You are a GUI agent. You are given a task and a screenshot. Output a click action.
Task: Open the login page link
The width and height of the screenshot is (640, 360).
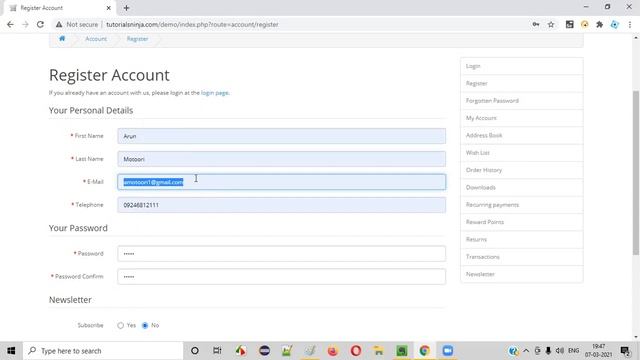click(x=215, y=93)
